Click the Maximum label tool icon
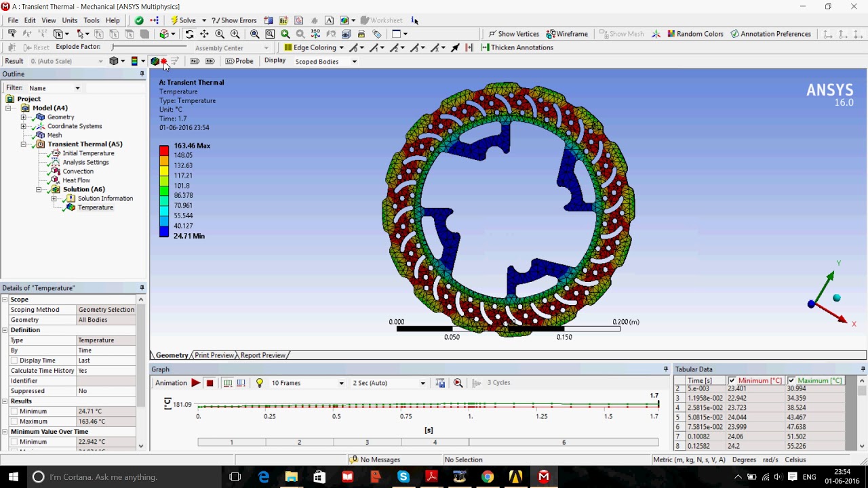This screenshot has height=488, width=868. [195, 61]
